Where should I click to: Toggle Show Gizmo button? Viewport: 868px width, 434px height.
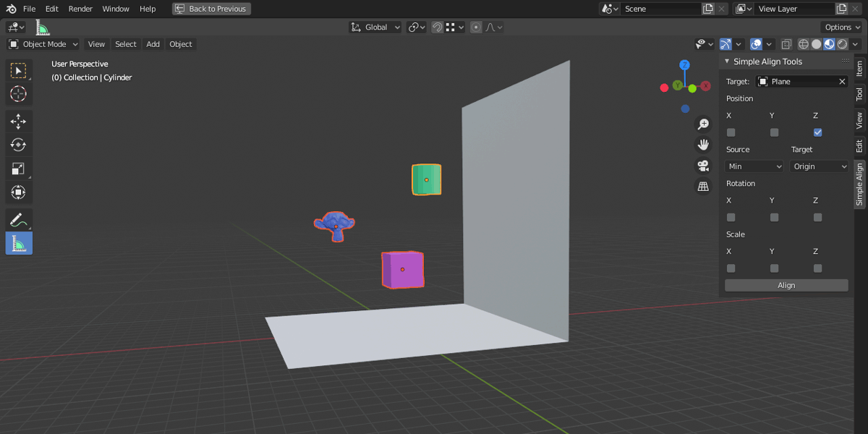click(x=726, y=44)
